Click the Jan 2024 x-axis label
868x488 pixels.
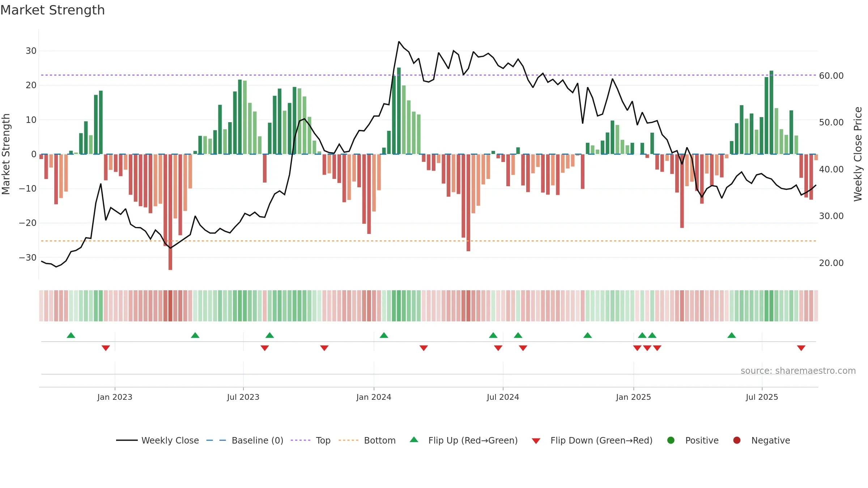374,397
